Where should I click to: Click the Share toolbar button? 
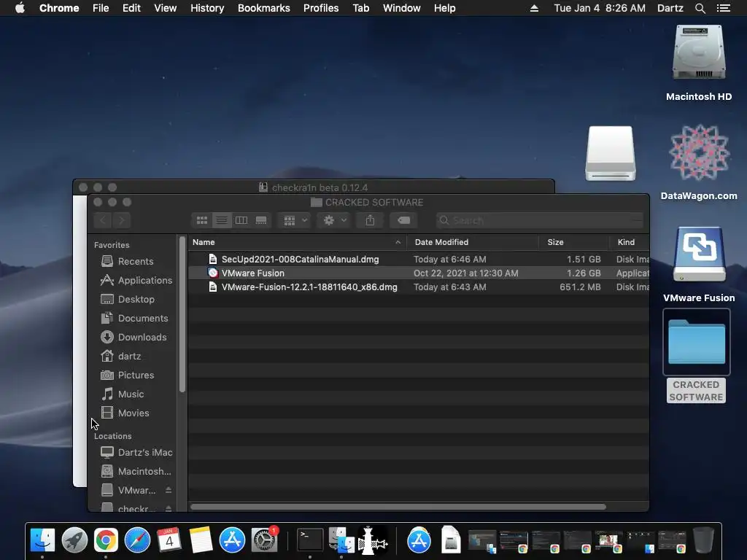coord(370,220)
